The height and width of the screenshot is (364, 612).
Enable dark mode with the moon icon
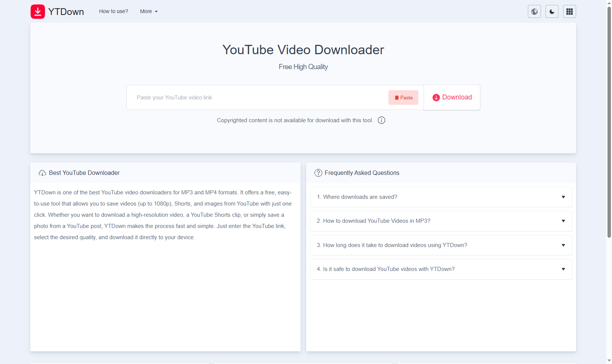click(x=551, y=11)
